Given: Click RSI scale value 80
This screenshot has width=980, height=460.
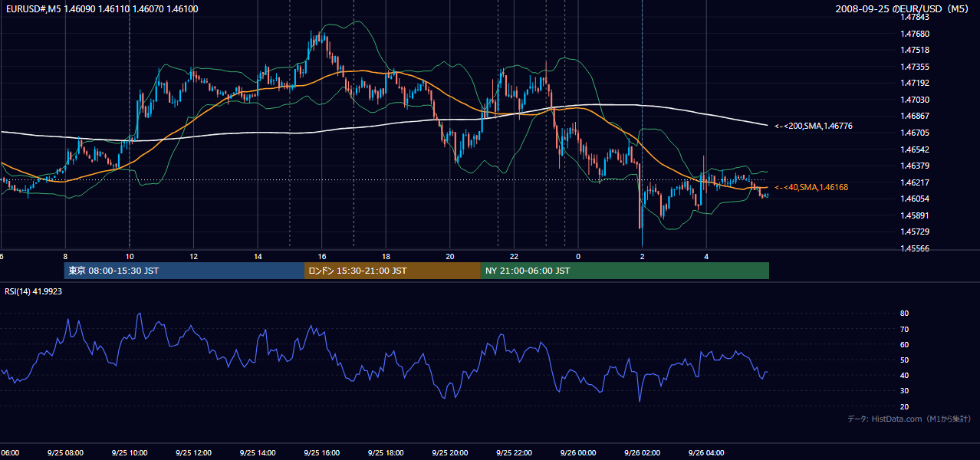Looking at the screenshot, I should click(x=904, y=314).
